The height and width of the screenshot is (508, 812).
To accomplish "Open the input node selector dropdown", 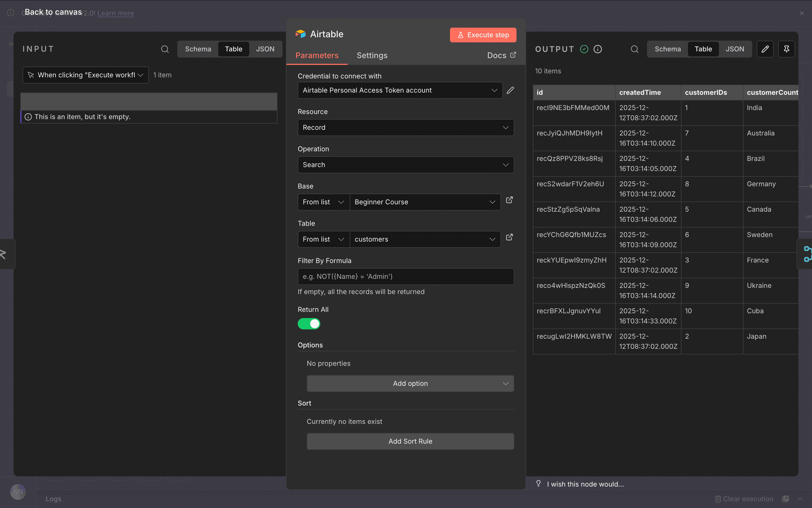I will [x=85, y=75].
